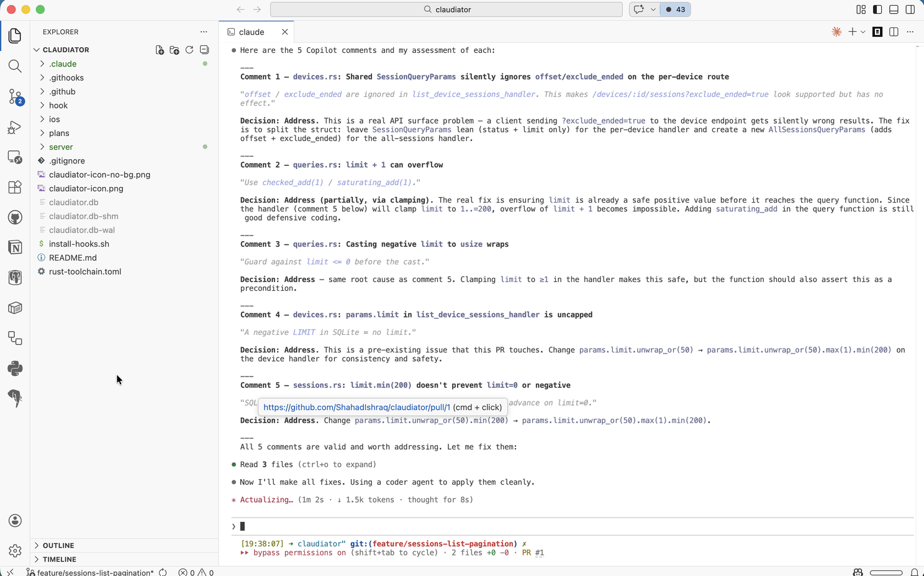This screenshot has width=924, height=576.
Task: Open the Manage settings gear
Action: tap(15, 551)
